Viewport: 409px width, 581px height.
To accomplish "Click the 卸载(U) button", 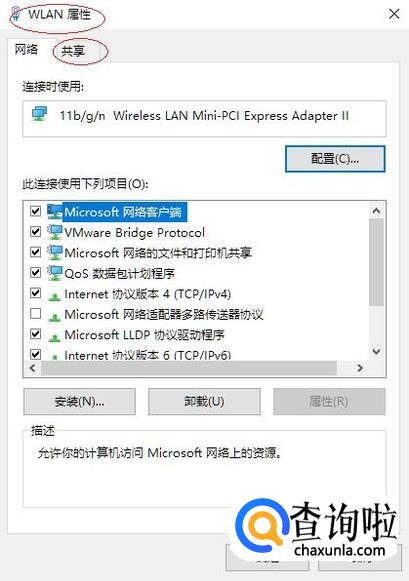I will pos(204,401).
